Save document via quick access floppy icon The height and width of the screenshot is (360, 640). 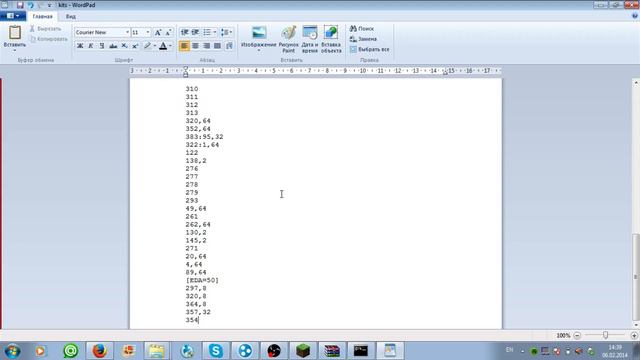[20, 5]
